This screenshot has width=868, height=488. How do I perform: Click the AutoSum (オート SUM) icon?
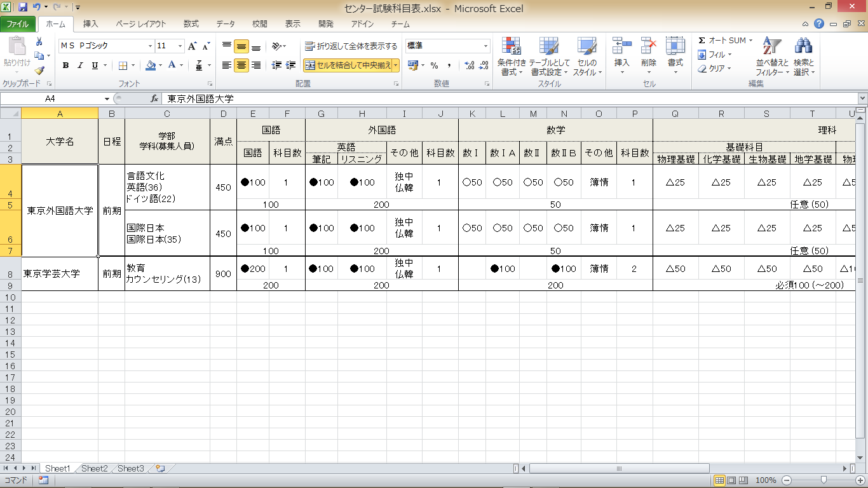click(x=702, y=41)
